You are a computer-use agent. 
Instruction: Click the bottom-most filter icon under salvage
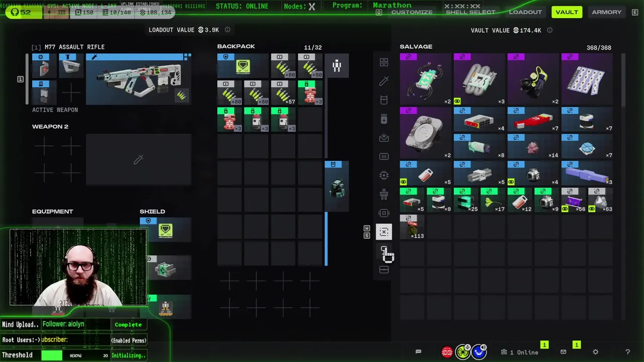pos(384,270)
